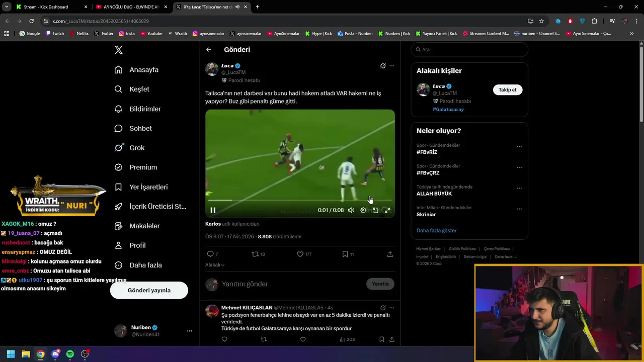Enable picture-in-picture for video

[375, 210]
